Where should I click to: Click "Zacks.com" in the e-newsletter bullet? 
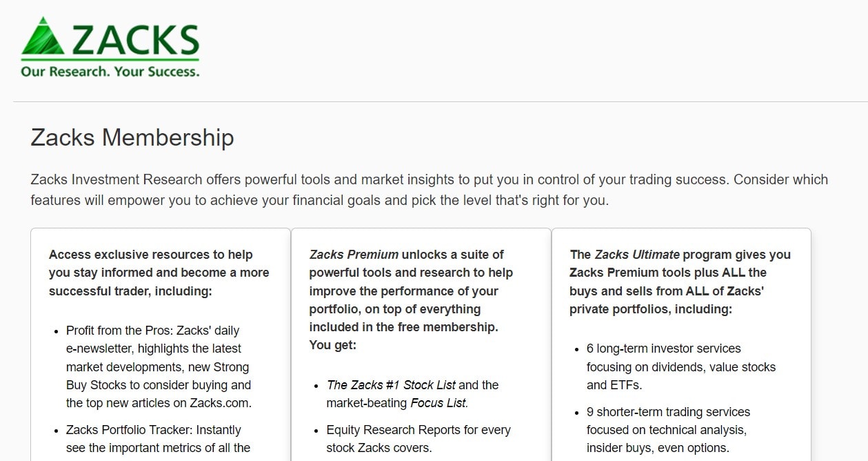225,403
